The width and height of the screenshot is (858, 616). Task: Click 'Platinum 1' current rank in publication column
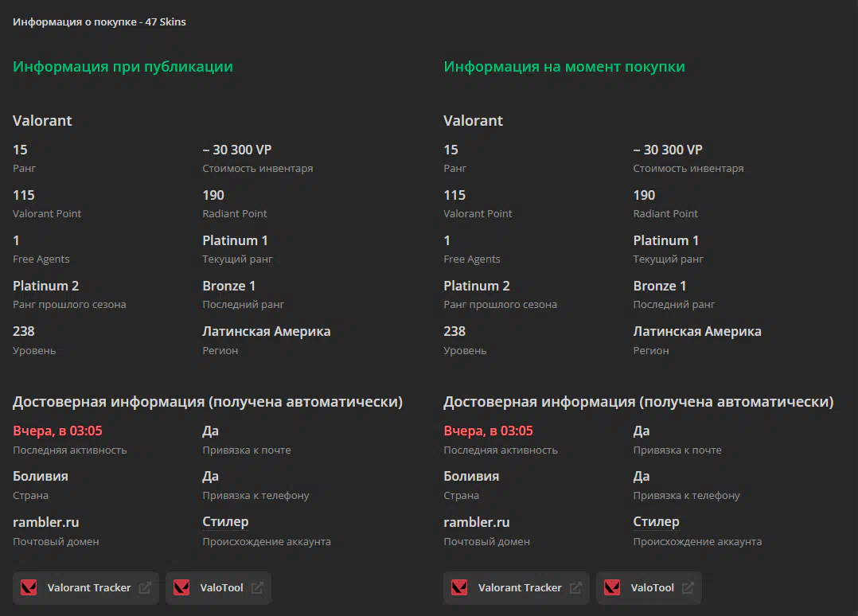(x=236, y=240)
